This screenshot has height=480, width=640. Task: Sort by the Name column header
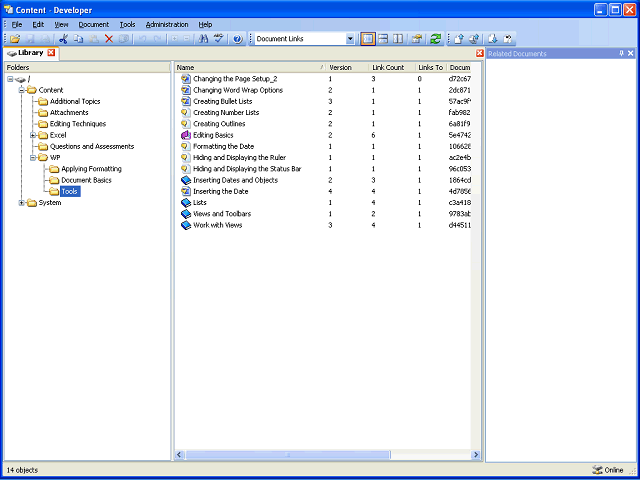(x=251, y=67)
